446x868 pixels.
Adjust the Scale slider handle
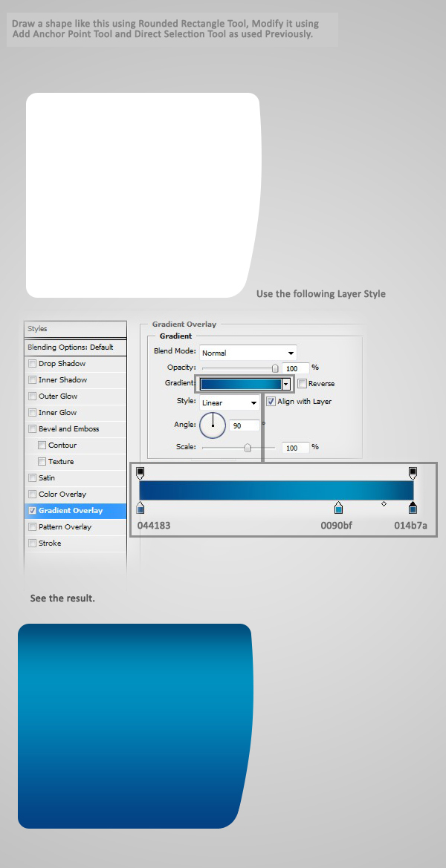click(248, 447)
